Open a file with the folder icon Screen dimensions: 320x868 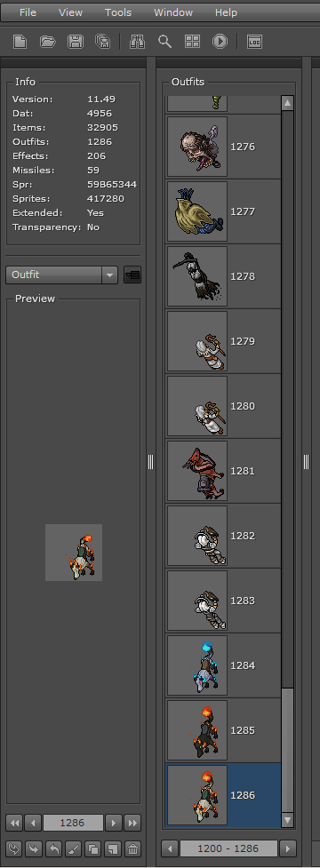tap(48, 42)
